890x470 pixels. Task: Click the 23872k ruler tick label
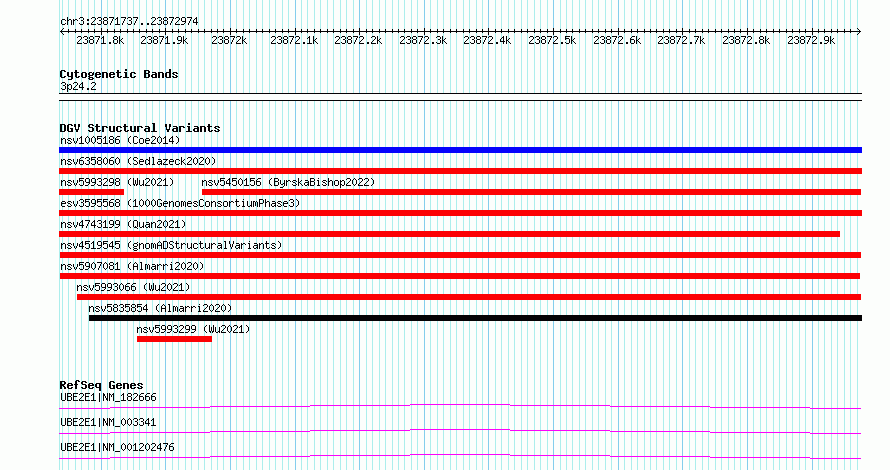(229, 40)
